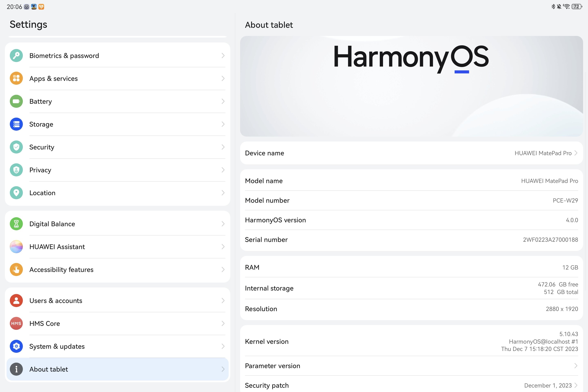The width and height of the screenshot is (588, 392).
Task: Tap the 472.06 GB free storage value
Action: [558, 284]
